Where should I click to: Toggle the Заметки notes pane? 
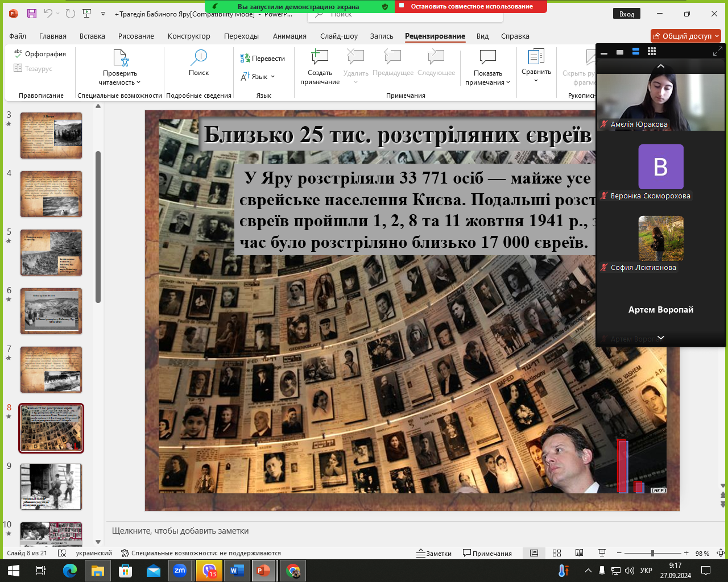[x=434, y=553]
